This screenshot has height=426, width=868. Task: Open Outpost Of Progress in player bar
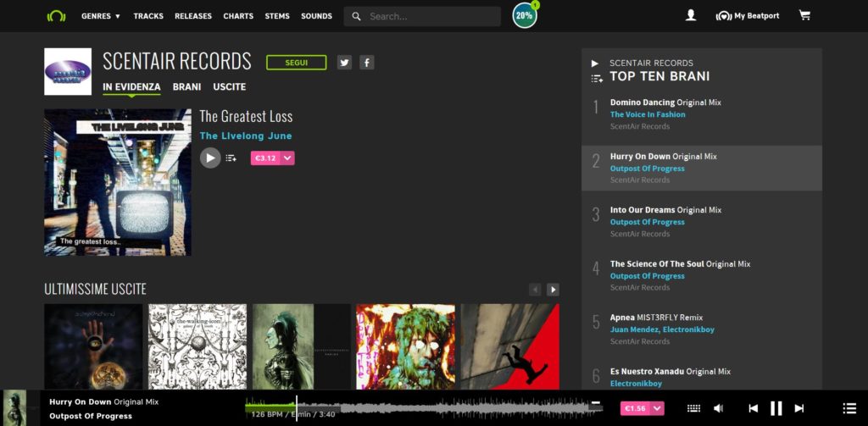click(91, 416)
